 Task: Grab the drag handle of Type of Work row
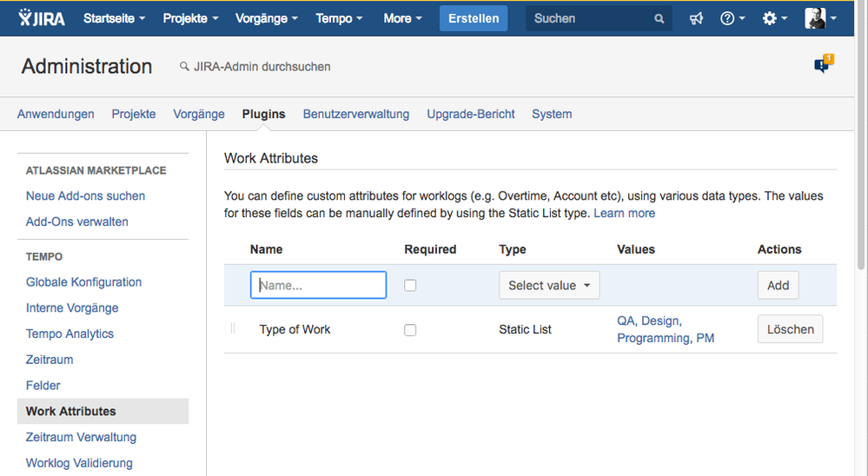233,329
